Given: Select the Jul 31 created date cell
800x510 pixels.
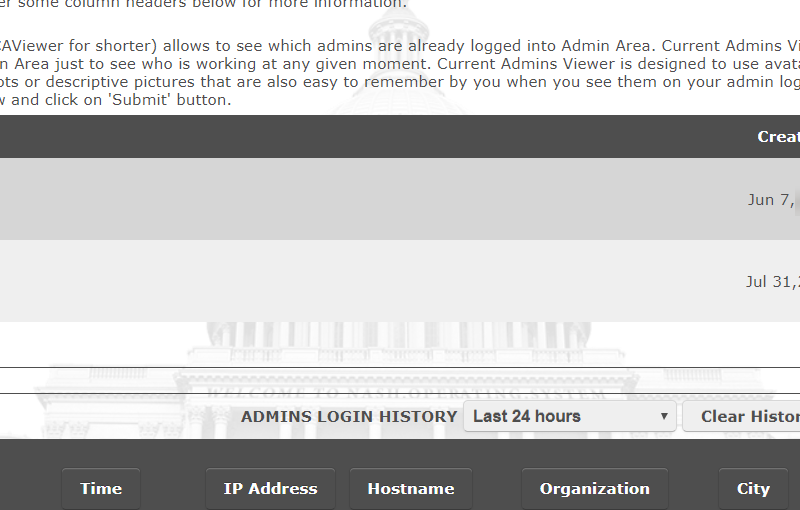Looking at the screenshot, I should (x=772, y=282).
